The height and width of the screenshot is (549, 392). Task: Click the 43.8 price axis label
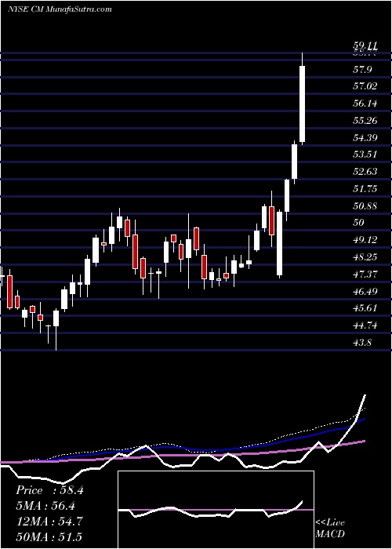(362, 343)
